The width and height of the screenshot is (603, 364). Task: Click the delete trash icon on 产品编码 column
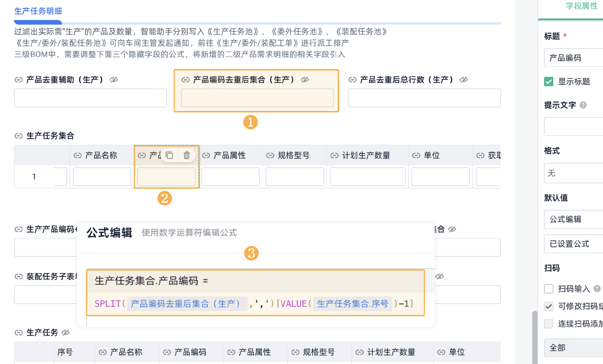[187, 155]
